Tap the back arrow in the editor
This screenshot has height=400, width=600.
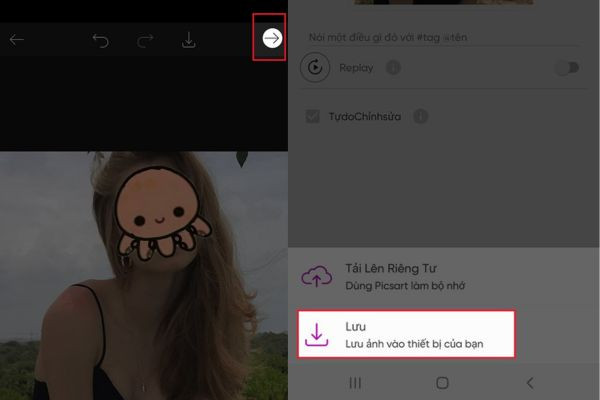click(x=17, y=39)
